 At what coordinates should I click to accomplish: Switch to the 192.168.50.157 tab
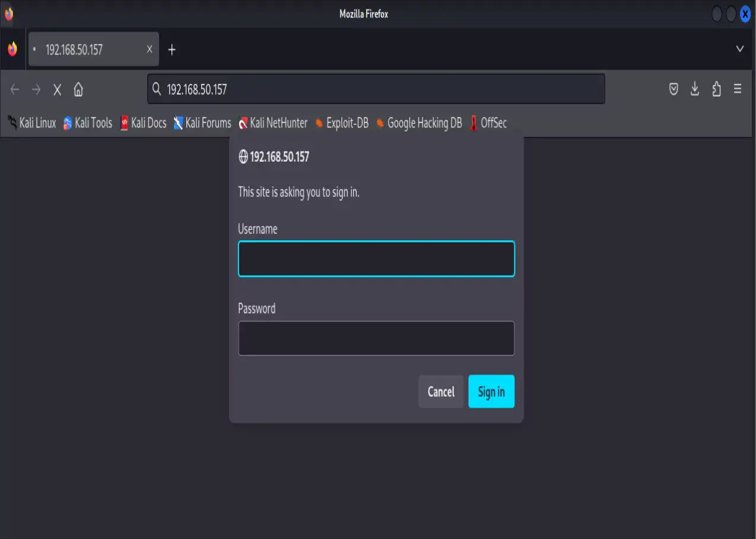point(89,50)
